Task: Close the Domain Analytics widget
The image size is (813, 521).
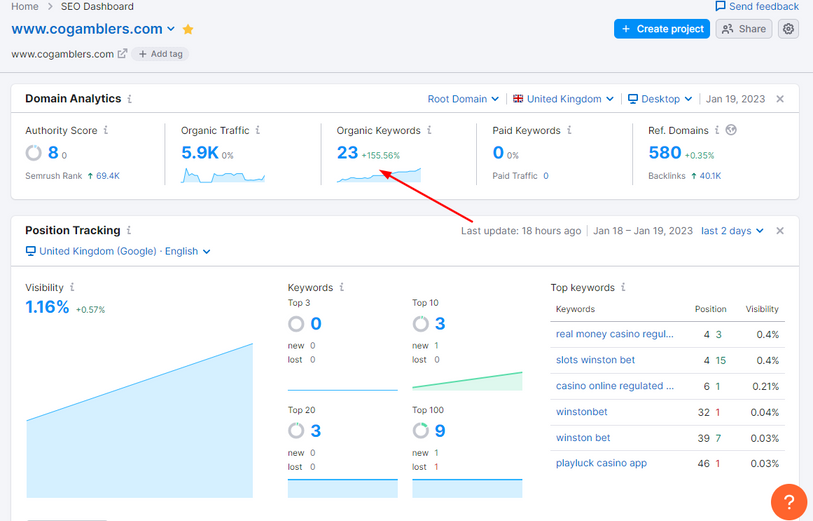Action: (x=780, y=99)
